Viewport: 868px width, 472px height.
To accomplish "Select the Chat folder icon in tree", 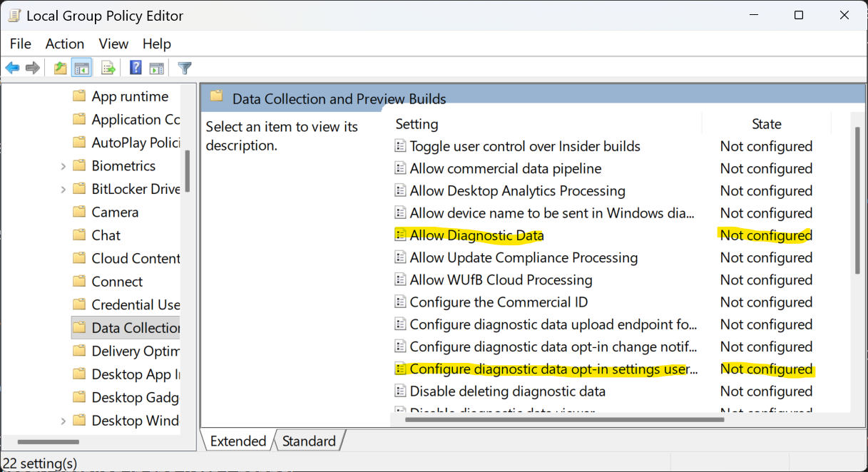I will (x=79, y=235).
